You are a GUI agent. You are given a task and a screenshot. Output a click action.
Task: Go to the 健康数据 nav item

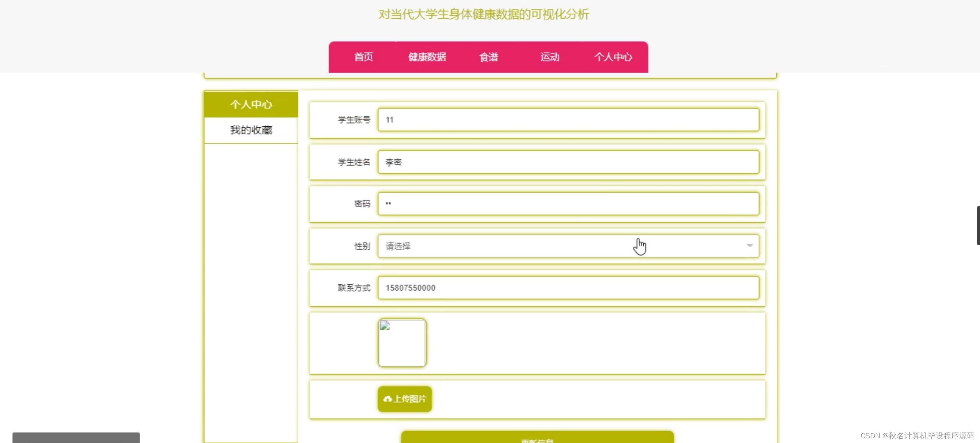tap(427, 57)
